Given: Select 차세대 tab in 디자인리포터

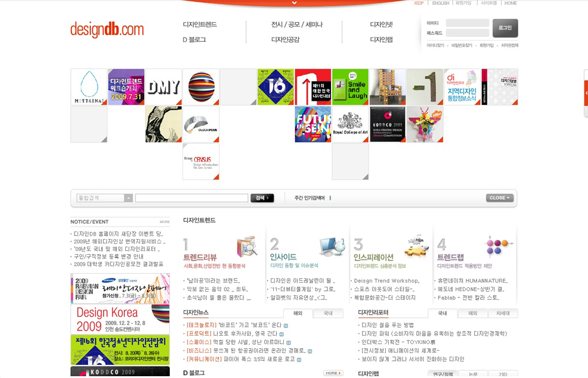Looking at the screenshot, I should pos(503,313).
